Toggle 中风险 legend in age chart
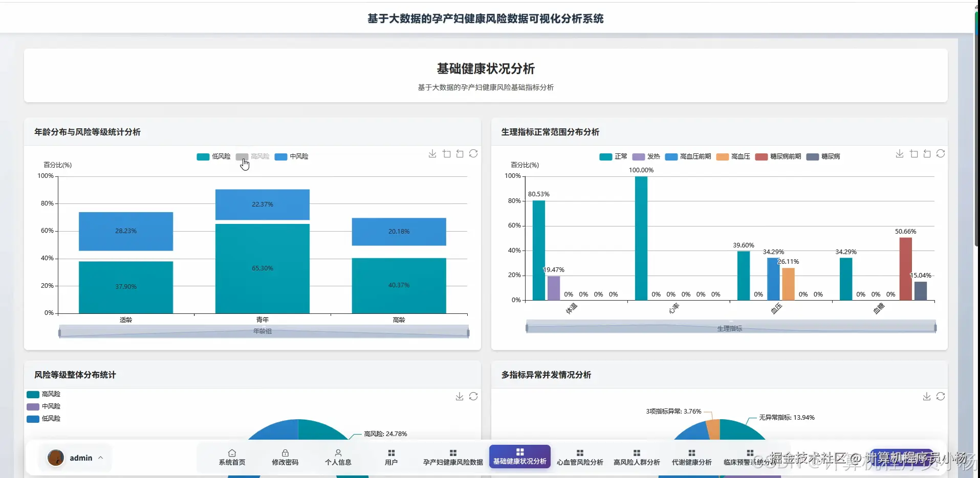 pyautogui.click(x=291, y=156)
